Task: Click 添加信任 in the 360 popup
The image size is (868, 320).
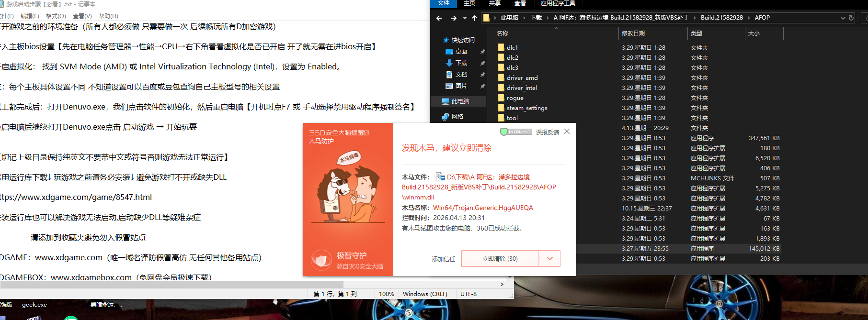Action: click(444, 259)
